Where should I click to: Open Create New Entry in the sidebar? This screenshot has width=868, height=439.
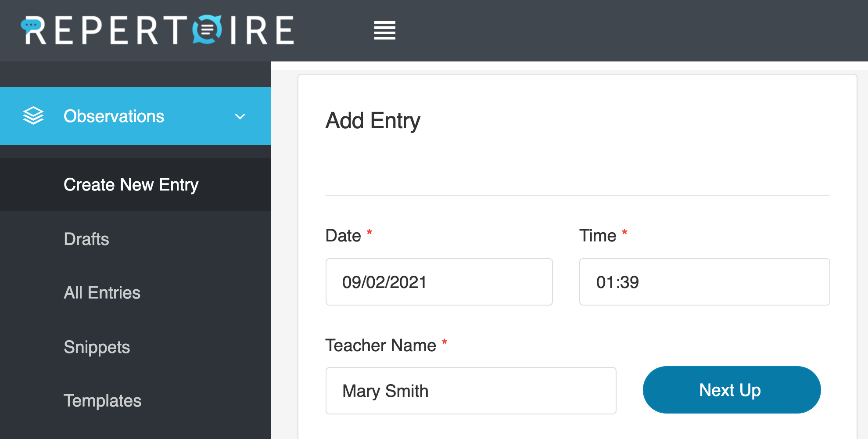[x=131, y=185]
